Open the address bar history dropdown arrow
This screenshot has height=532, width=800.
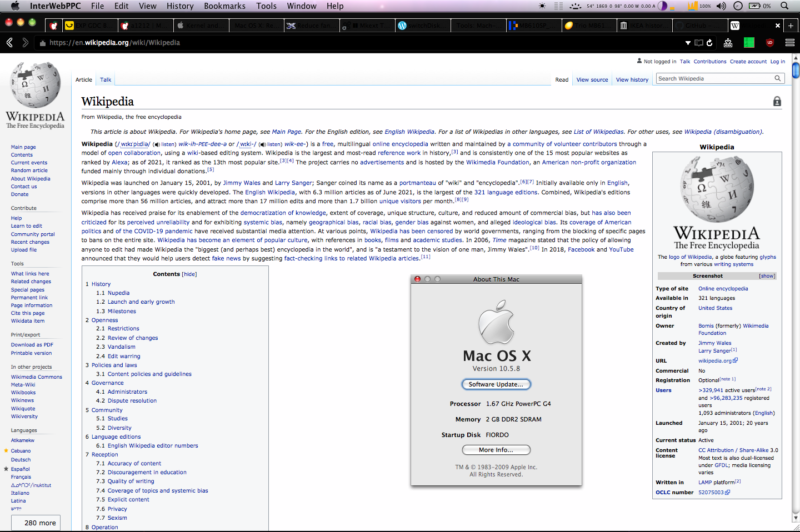[688, 43]
